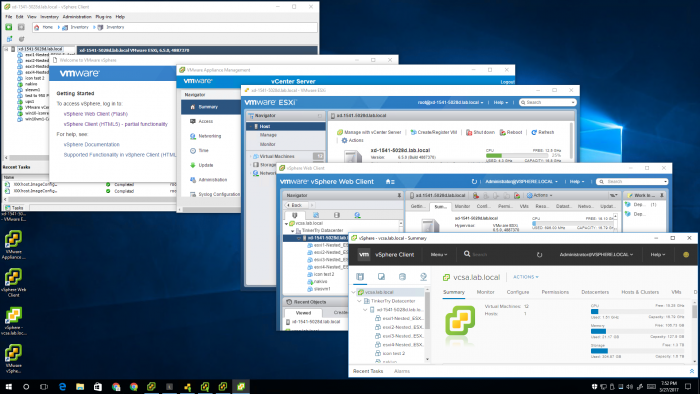The image size is (700, 394).
Task: Switch to Permissions tab in HTML5 vSphere Client
Action: pos(555,292)
